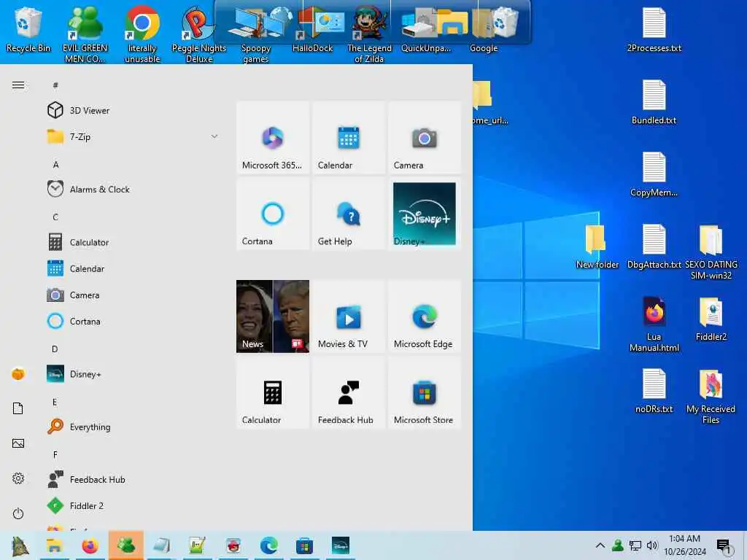
Task: Open the Calendar tile
Action: 349,138
